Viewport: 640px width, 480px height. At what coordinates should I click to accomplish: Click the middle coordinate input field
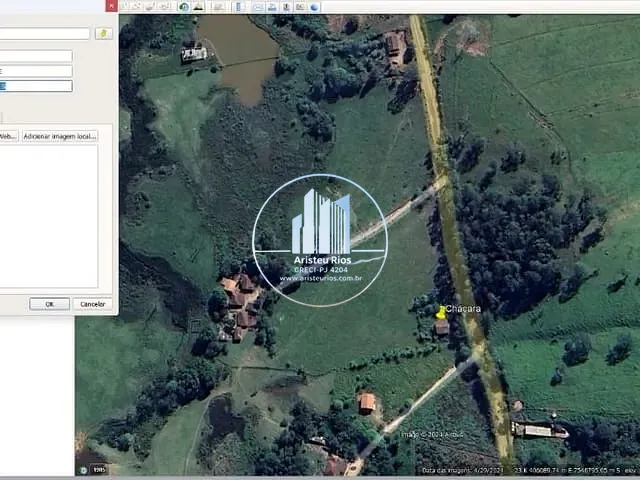click(36, 71)
